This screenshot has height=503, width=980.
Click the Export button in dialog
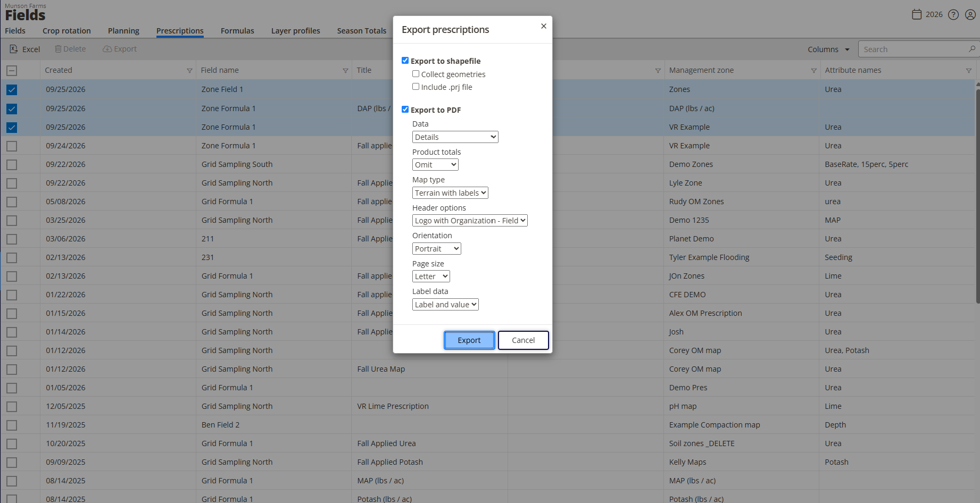(x=469, y=340)
